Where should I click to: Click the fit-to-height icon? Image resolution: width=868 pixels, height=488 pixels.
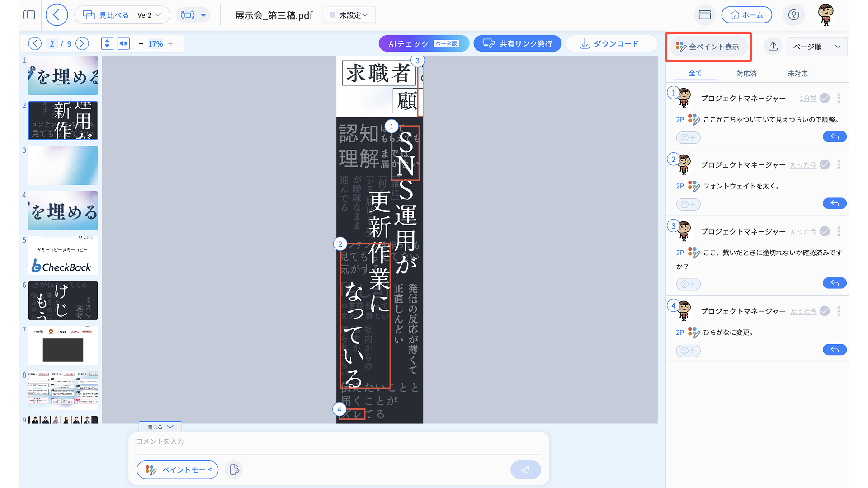click(107, 43)
